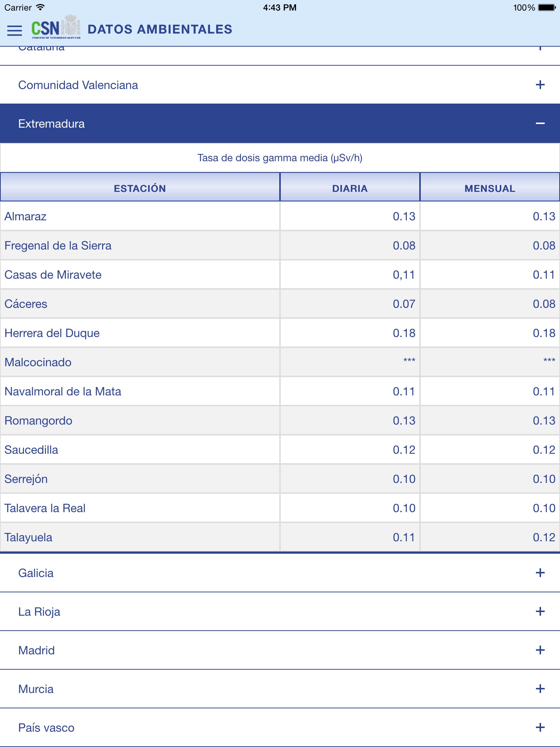560x747 pixels.
Task: Select the ESTACIÓN column header
Action: click(x=140, y=188)
